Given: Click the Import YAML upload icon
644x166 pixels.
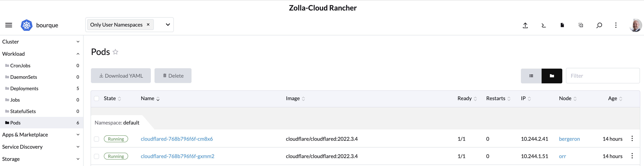Looking at the screenshot, I should tap(525, 25).
